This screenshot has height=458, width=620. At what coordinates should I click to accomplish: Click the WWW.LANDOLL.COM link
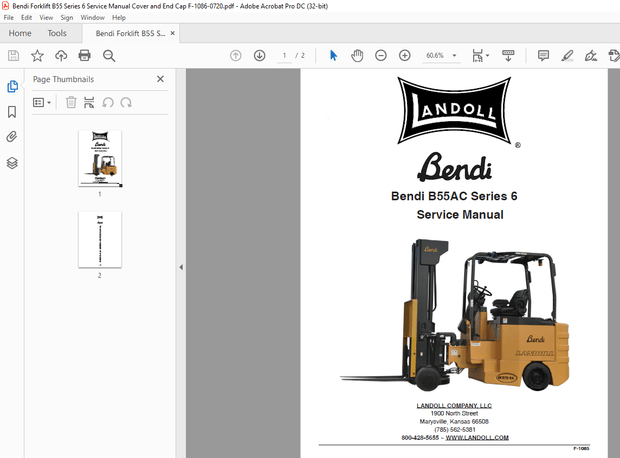click(477, 438)
